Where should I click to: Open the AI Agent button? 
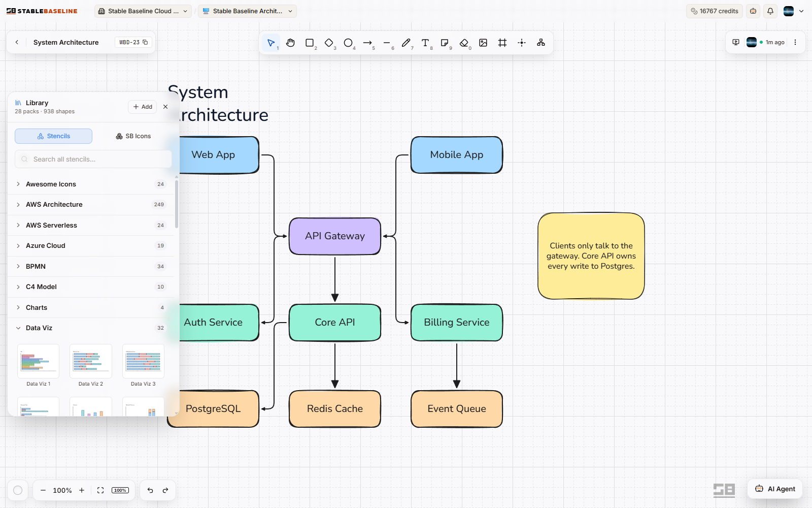(x=775, y=489)
